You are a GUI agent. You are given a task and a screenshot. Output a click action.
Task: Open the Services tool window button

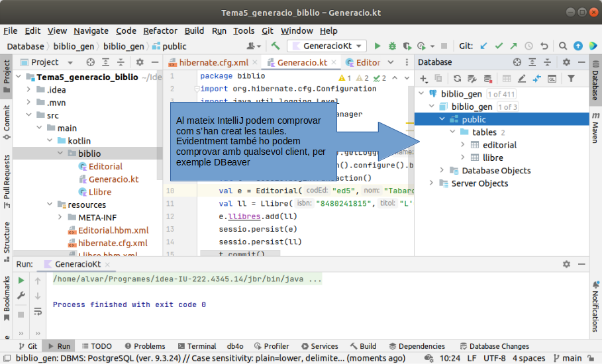coord(320,346)
